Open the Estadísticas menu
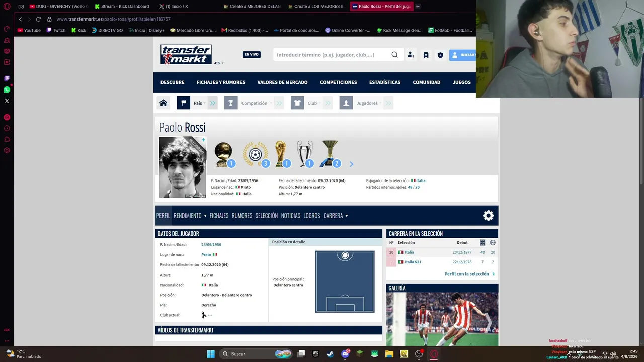 [385, 82]
